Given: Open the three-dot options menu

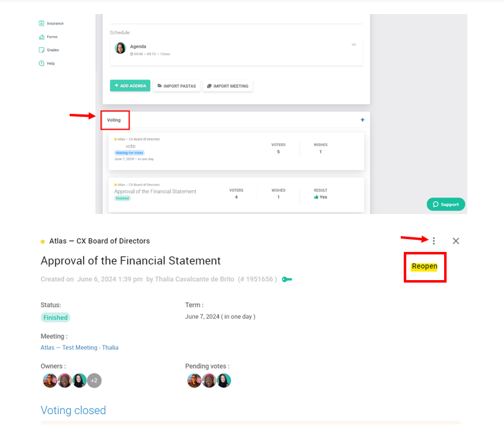Looking at the screenshot, I should [434, 241].
